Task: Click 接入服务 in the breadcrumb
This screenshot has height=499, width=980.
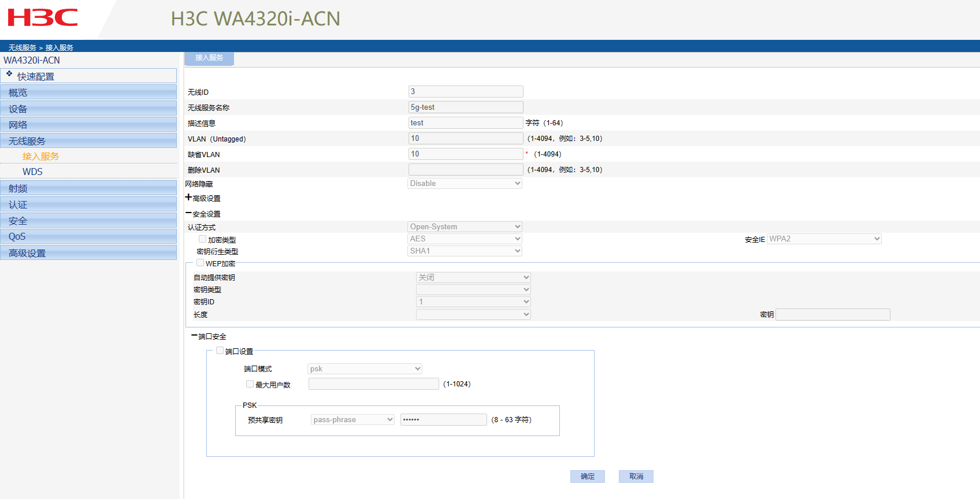Action: coord(60,47)
